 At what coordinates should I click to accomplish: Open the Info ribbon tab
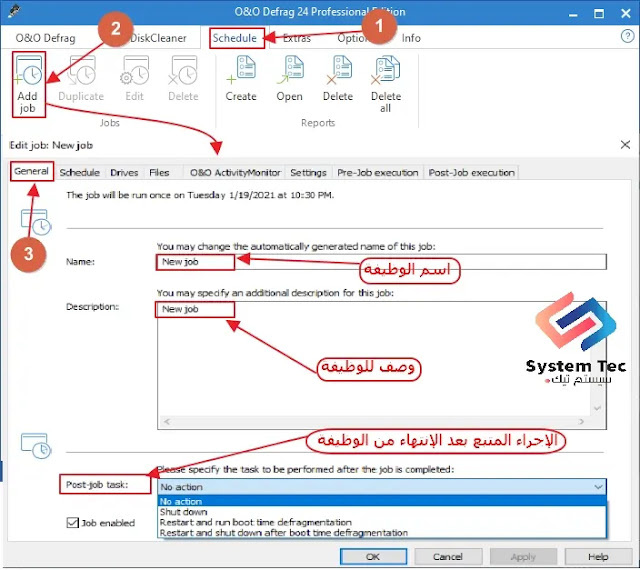click(411, 38)
